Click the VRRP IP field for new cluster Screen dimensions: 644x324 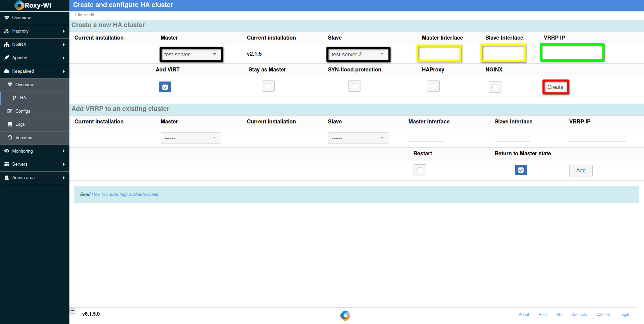pos(572,53)
